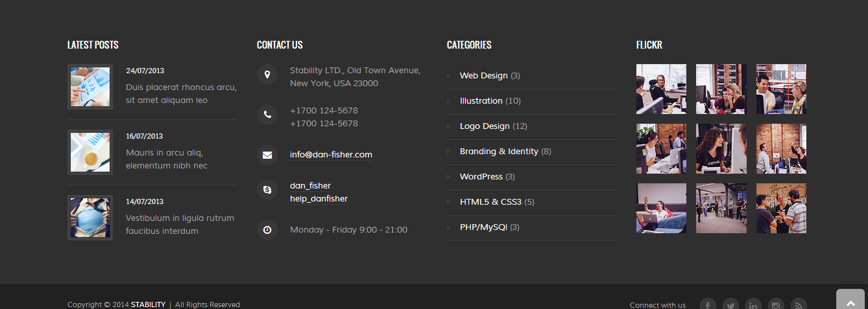868x309 pixels.
Task: Open the RSS feed icon
Action: coord(799,305)
